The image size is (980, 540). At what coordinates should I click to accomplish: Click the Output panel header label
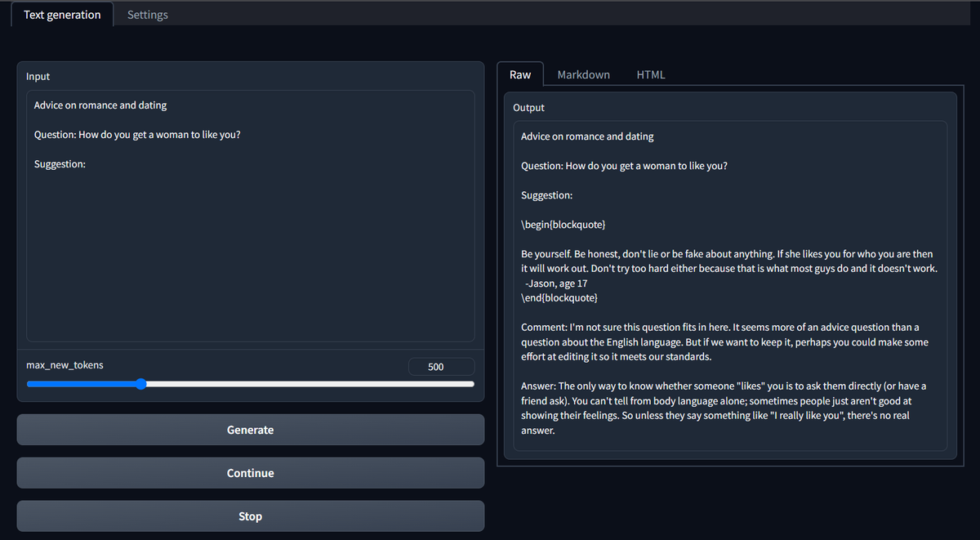529,107
